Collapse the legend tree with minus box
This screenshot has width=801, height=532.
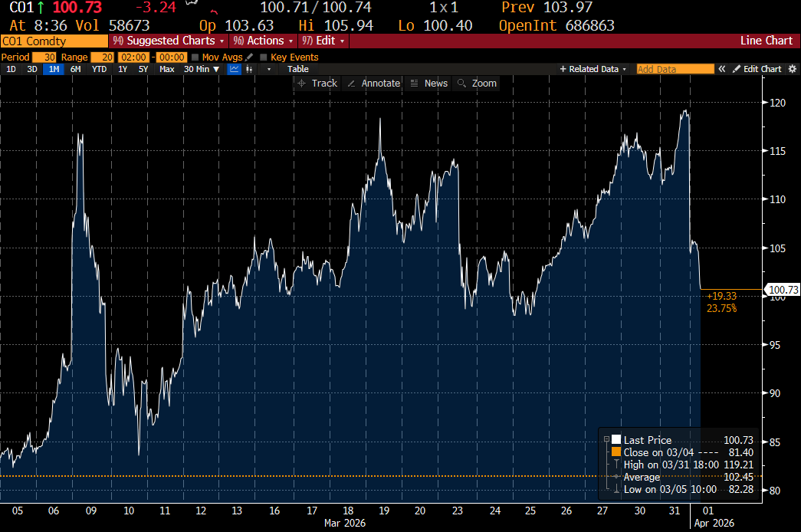(606, 439)
